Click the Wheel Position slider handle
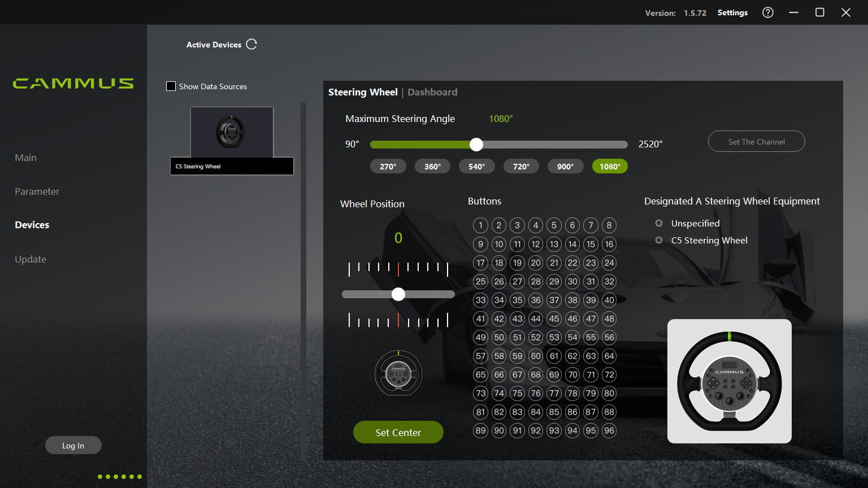Viewport: 868px width, 488px height. pos(398,294)
